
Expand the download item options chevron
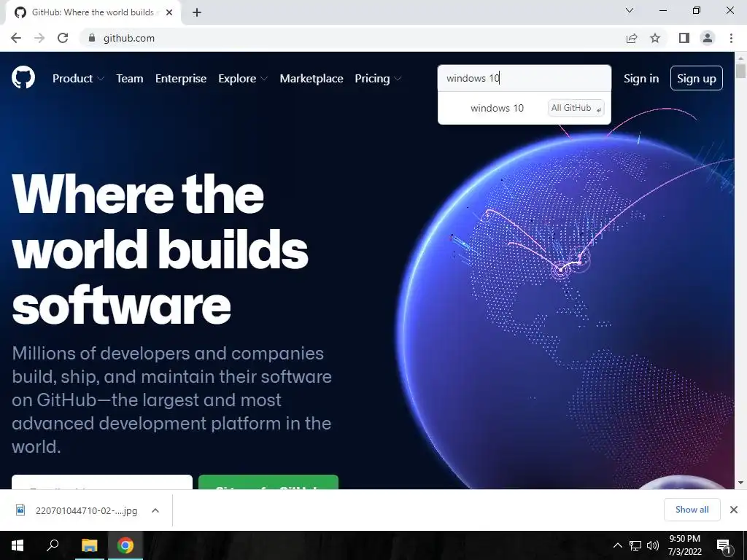pos(155,510)
